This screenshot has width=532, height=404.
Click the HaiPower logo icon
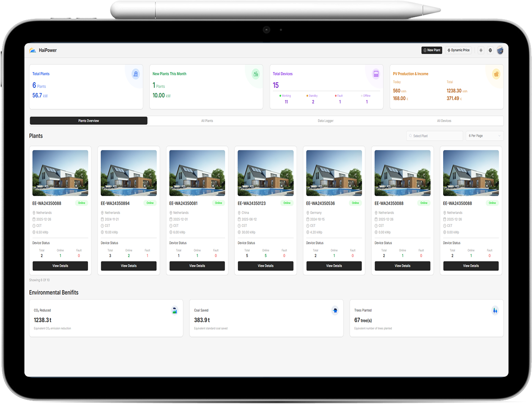pyautogui.click(x=32, y=50)
